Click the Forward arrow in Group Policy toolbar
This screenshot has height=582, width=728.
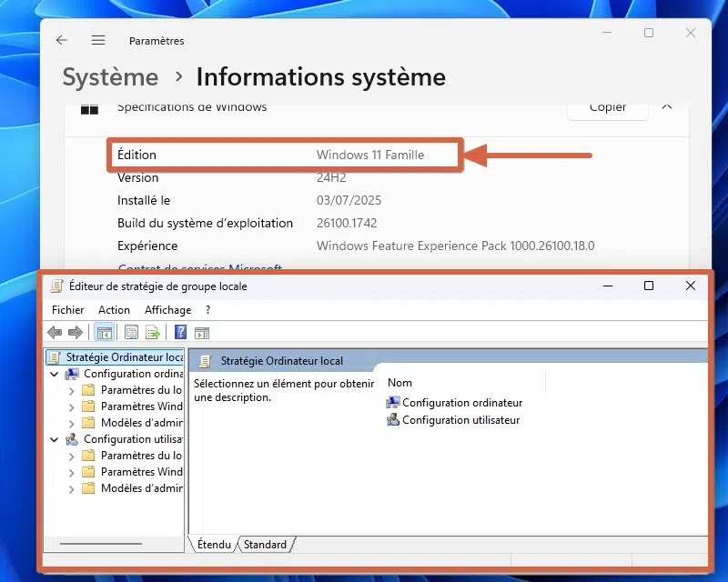76,333
